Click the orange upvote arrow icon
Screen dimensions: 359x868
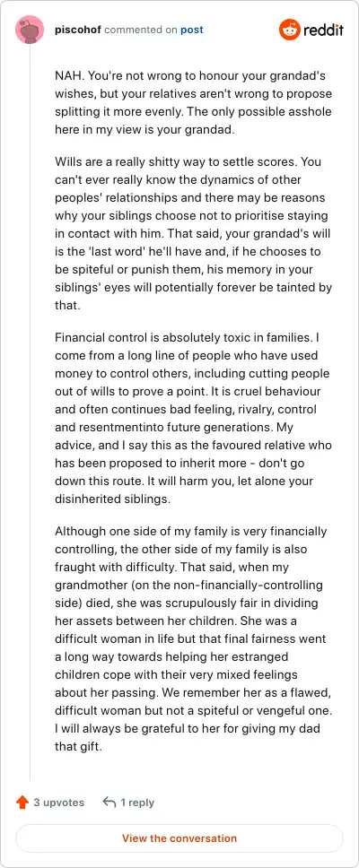22,803
